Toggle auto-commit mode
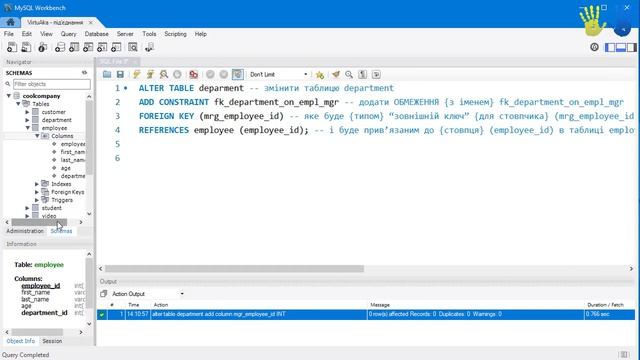Viewport: 640px width, 360px height. 238,74
